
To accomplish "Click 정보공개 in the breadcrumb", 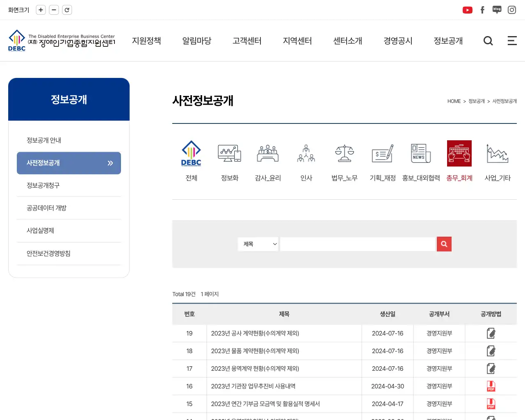I will 477,101.
